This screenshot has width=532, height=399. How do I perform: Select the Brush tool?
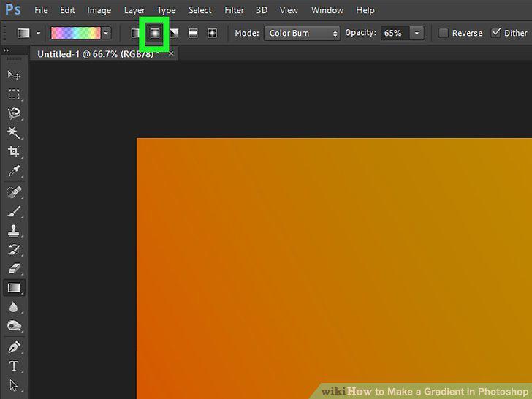(x=14, y=211)
